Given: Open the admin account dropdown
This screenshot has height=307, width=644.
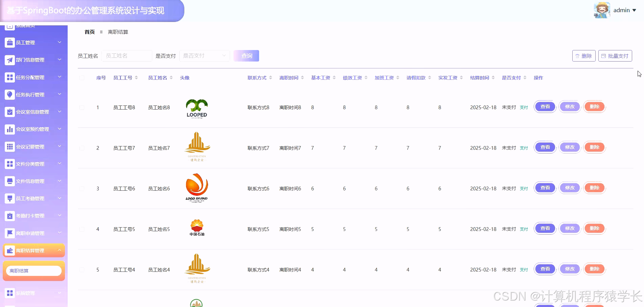Looking at the screenshot, I should [x=624, y=10].
